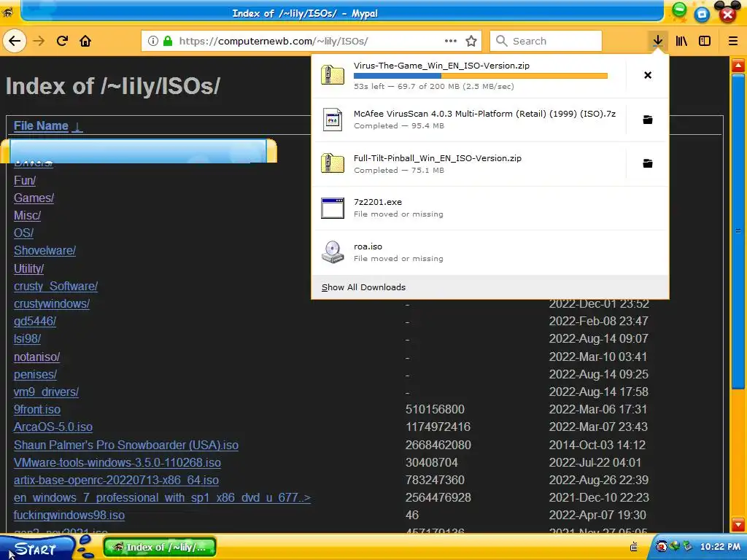Click the roa.iso disc icon

[333, 252]
